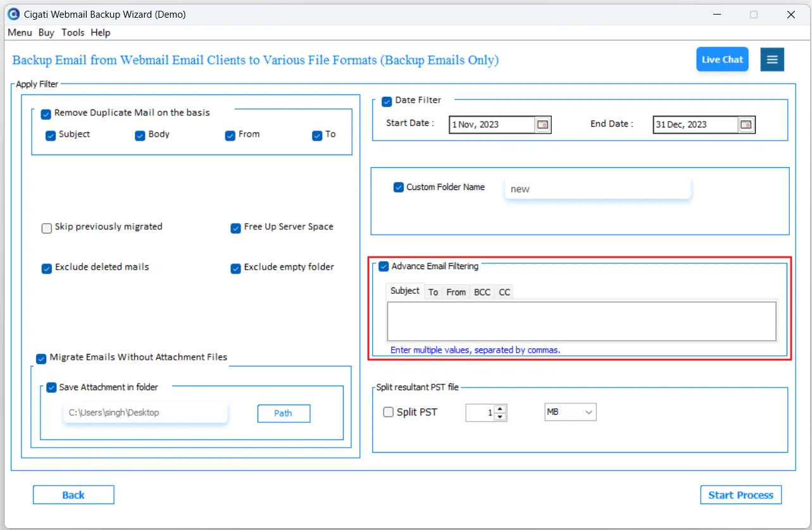Enable Skip previously migrated checkbox
This screenshot has width=812, height=530.
[46, 229]
